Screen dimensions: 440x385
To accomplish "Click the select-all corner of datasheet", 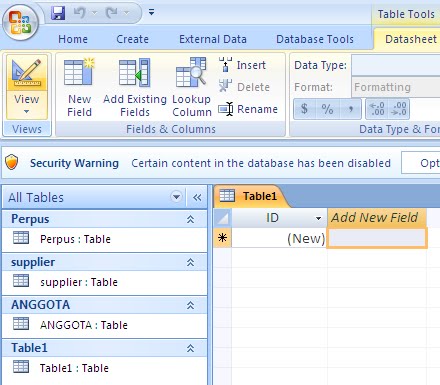I will tap(222, 218).
